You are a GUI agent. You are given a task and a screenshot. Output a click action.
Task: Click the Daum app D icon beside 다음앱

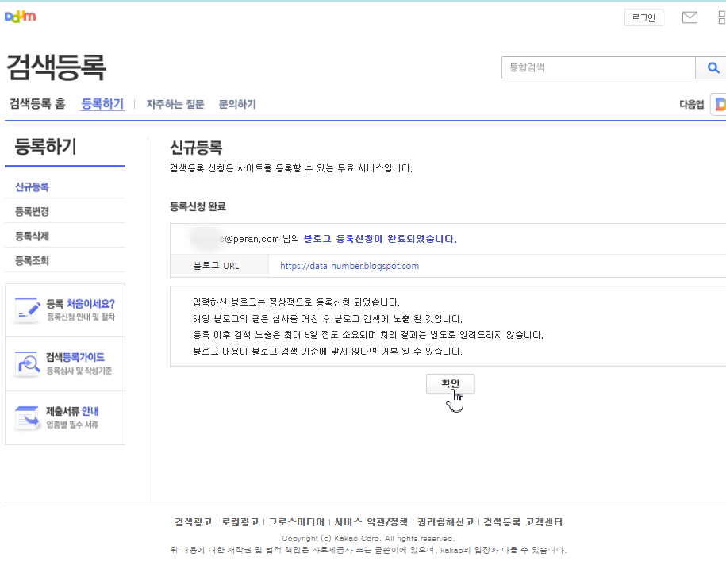(720, 104)
